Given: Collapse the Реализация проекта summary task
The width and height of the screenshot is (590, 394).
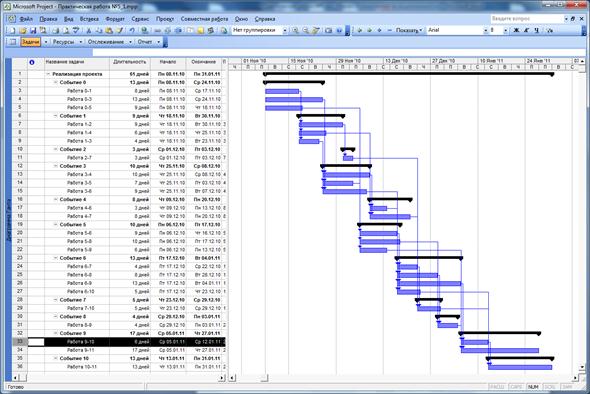Looking at the screenshot, I should [48, 74].
